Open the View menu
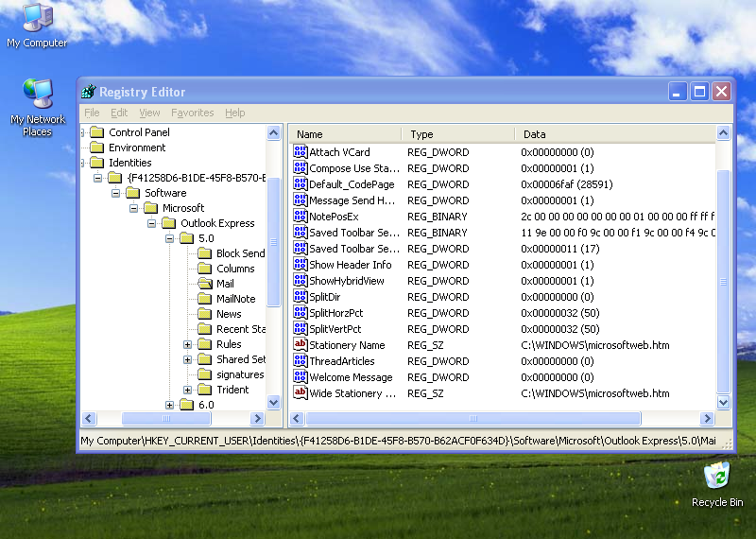Viewport: 756px width, 539px height. click(149, 113)
